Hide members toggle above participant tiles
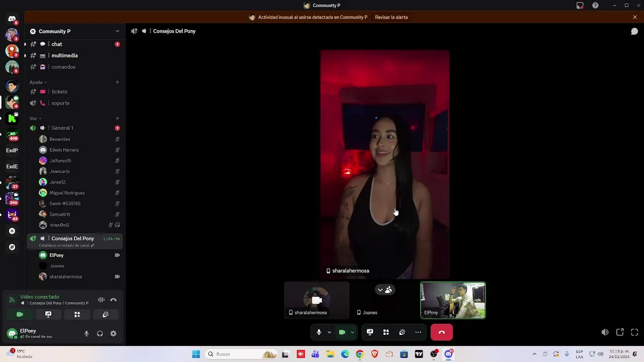 point(385,290)
